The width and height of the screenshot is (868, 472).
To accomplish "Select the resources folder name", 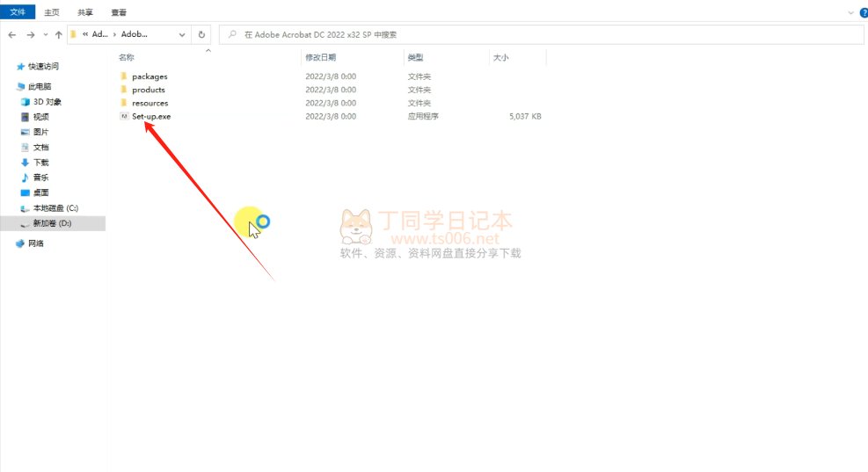I will click(150, 103).
